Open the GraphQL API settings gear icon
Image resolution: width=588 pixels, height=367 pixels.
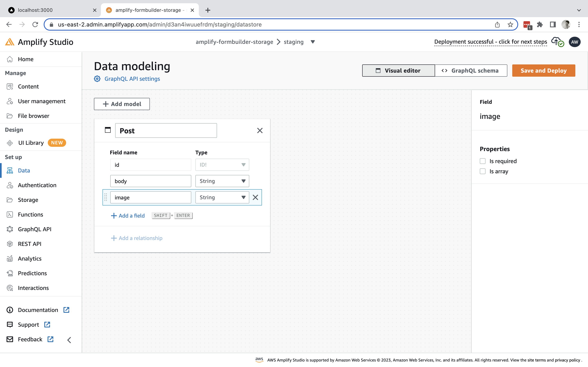(97, 79)
